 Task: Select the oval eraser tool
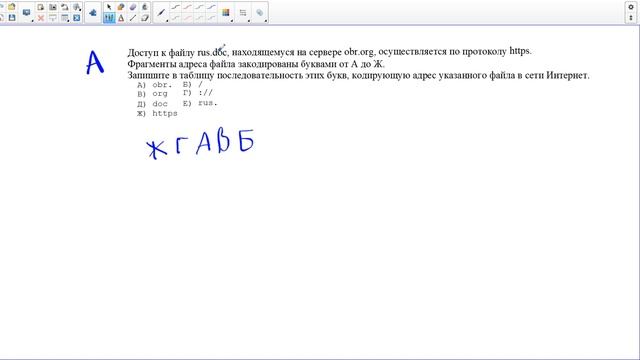pos(133,7)
